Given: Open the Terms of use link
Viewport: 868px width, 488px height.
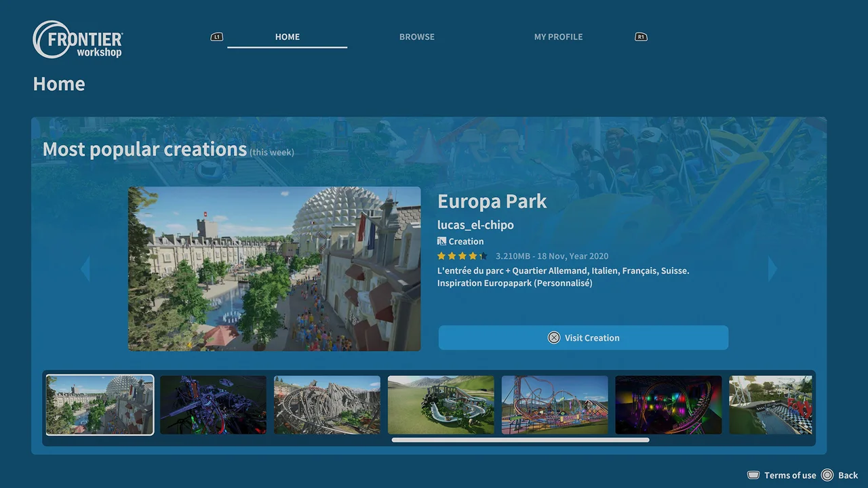Looking at the screenshot, I should point(790,475).
